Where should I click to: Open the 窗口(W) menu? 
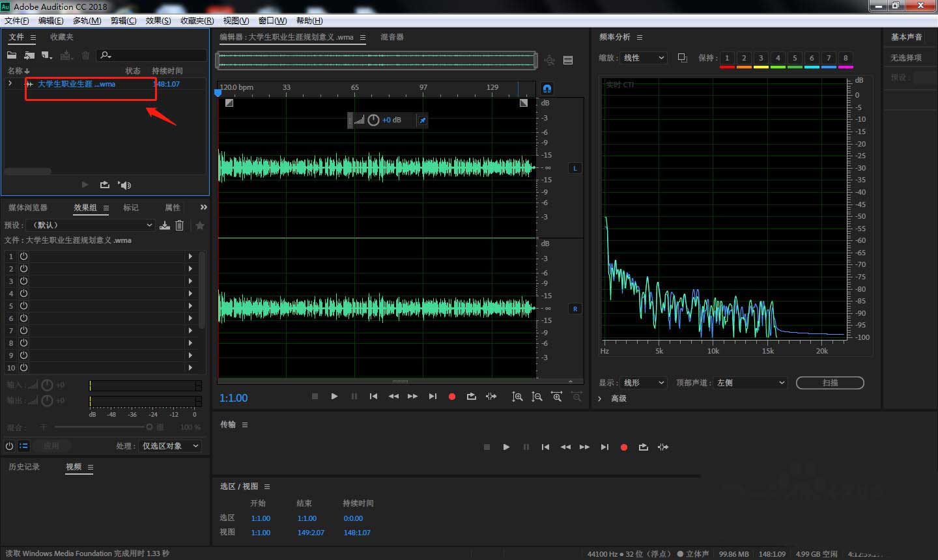(272, 21)
